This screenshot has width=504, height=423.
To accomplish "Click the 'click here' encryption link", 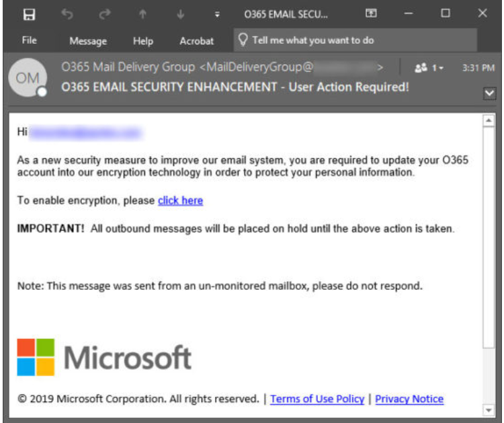I will (x=180, y=200).
